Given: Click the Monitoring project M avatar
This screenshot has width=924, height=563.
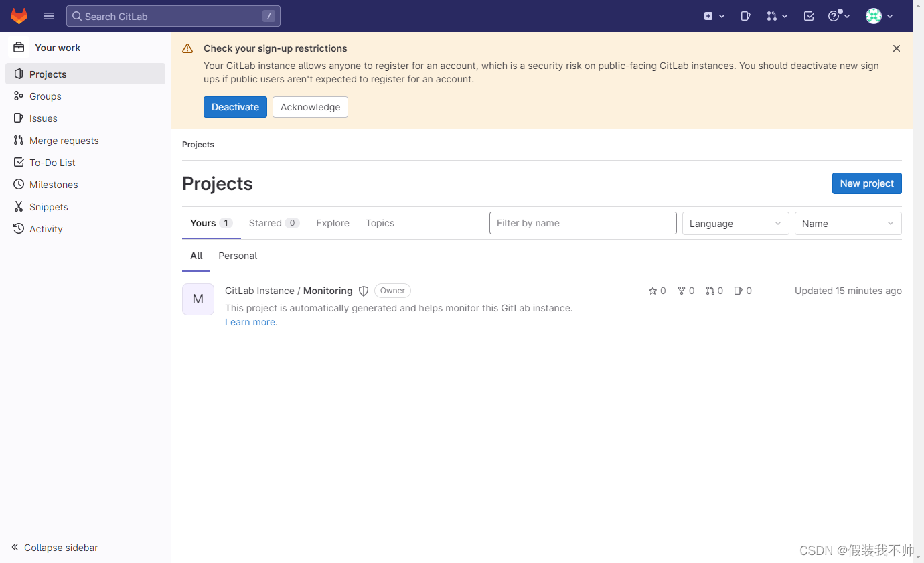Looking at the screenshot, I should click(x=198, y=299).
